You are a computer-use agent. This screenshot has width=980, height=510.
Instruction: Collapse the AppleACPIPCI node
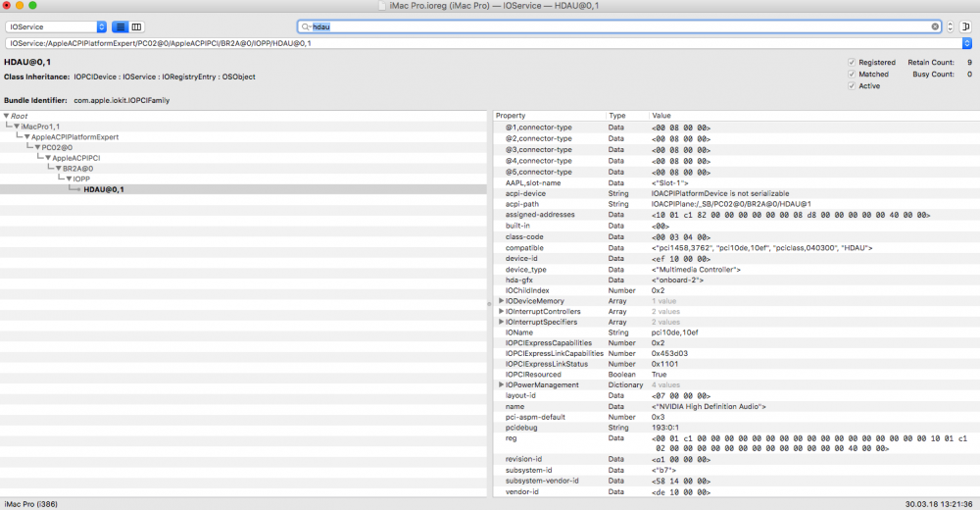(48, 158)
